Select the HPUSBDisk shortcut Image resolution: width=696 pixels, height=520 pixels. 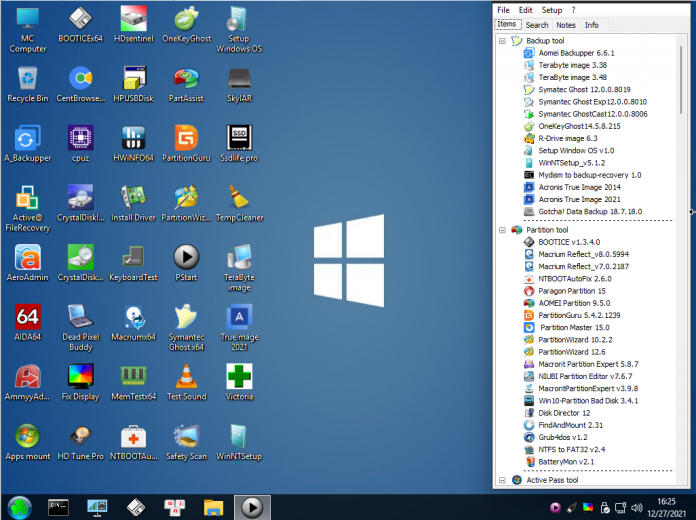point(134,84)
